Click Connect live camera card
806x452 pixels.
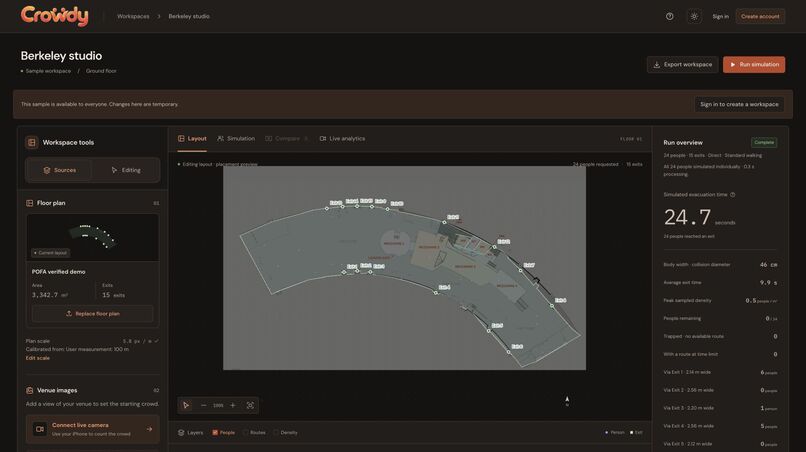(x=93, y=429)
